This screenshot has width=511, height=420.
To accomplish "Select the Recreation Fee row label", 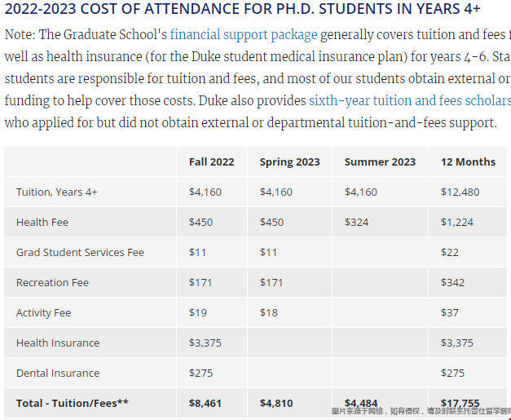I will pos(52,282).
